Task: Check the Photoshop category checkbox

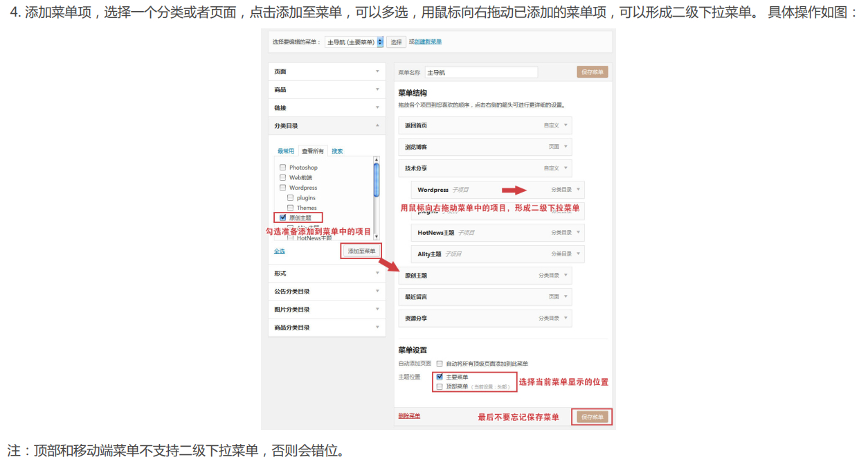Action: pyautogui.click(x=282, y=168)
